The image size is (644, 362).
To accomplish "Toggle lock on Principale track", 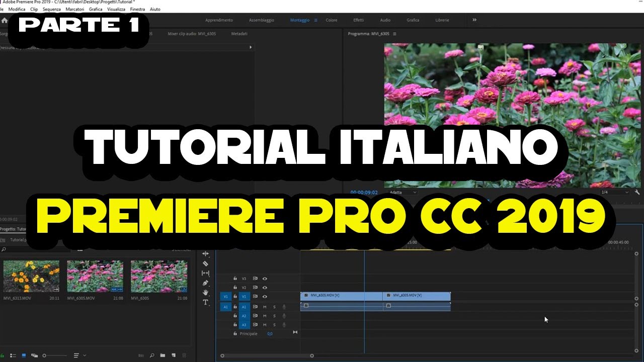I will pyautogui.click(x=235, y=333).
